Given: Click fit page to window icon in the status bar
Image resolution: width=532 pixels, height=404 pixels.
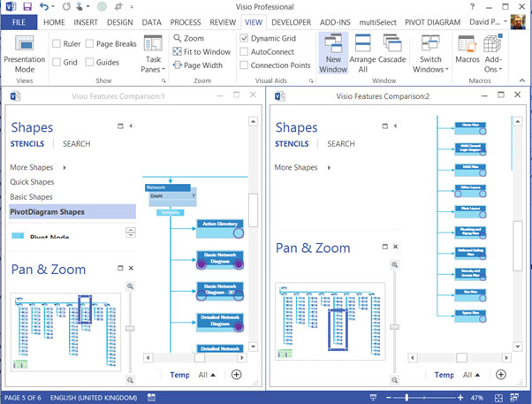Looking at the screenshot, I should [x=498, y=398].
